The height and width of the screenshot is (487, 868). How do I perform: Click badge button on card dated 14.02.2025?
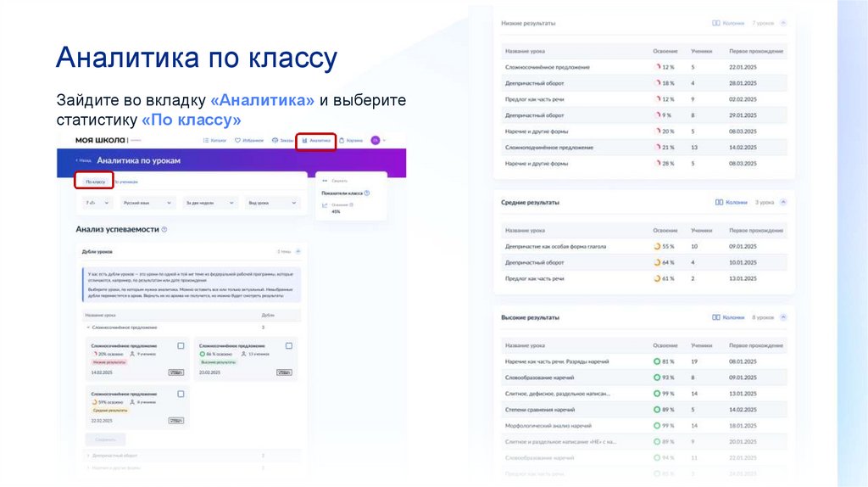point(175,372)
